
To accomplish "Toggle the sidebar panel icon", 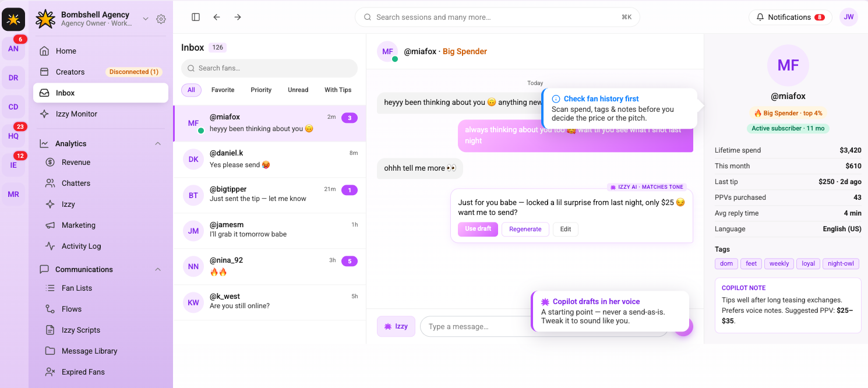I will pos(196,17).
